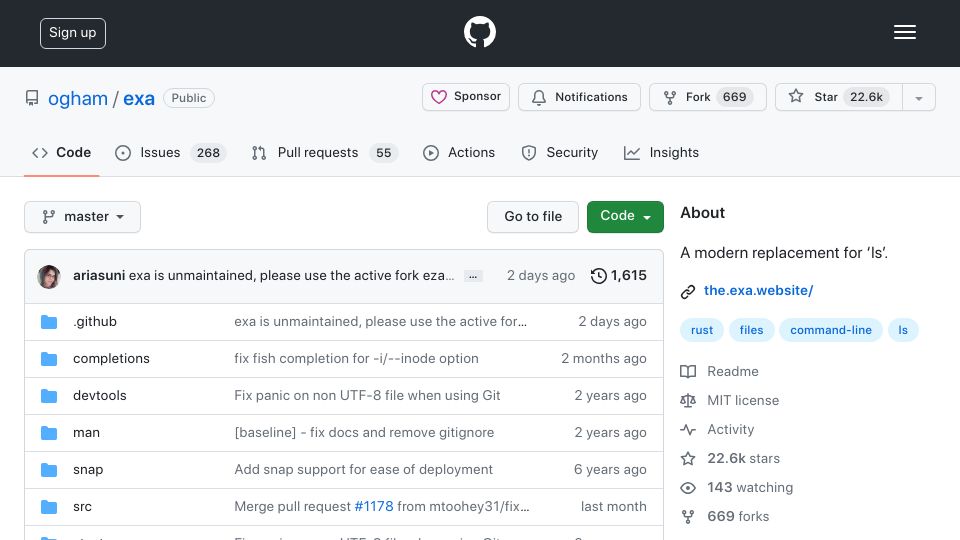
Task: Click the snap folder icon
Action: 49,470
